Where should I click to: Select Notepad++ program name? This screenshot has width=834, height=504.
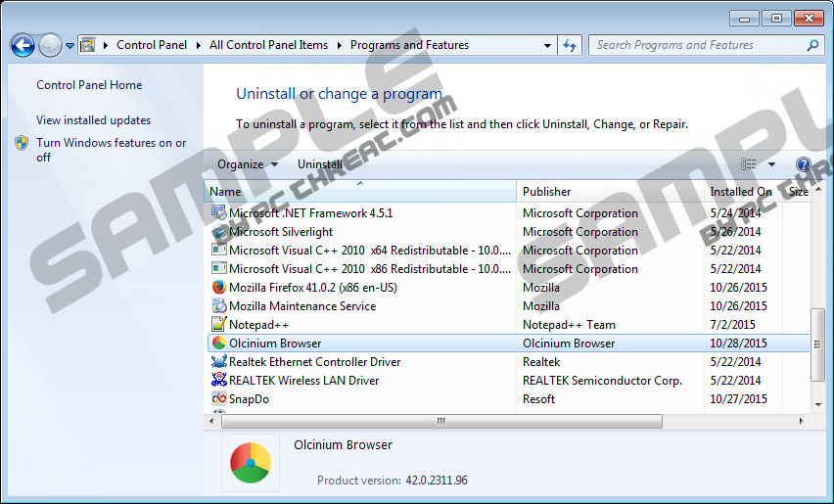click(258, 325)
